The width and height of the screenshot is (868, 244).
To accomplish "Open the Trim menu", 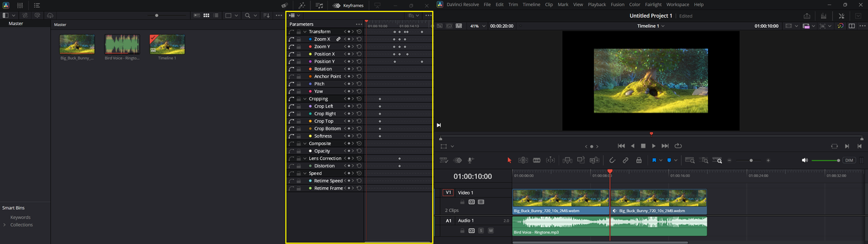I will 513,5.
